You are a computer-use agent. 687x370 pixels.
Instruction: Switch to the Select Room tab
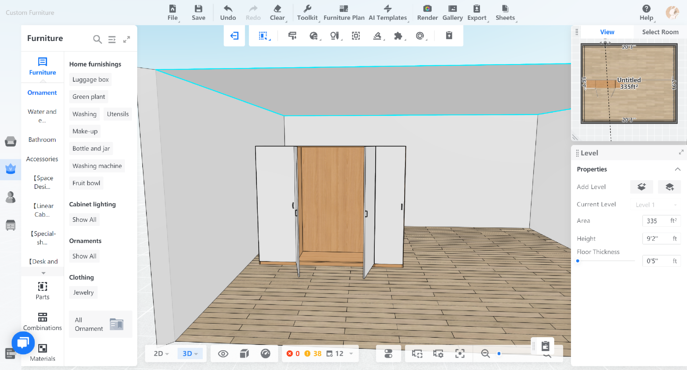click(x=660, y=32)
